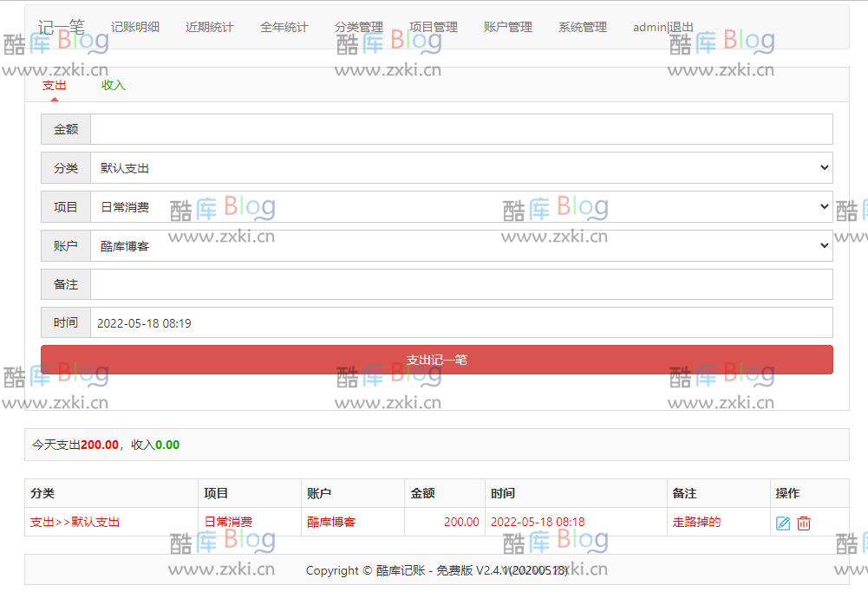Select the 支出 tab

point(54,85)
